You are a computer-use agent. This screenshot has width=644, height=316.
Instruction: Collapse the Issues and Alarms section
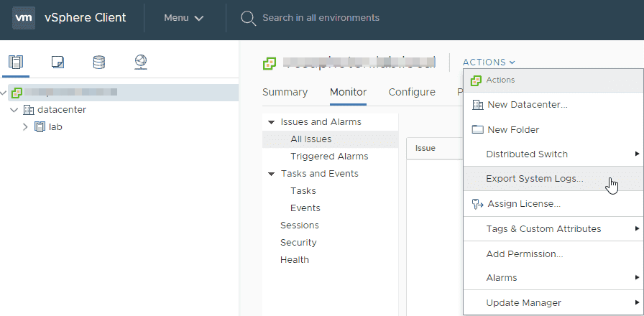click(271, 122)
